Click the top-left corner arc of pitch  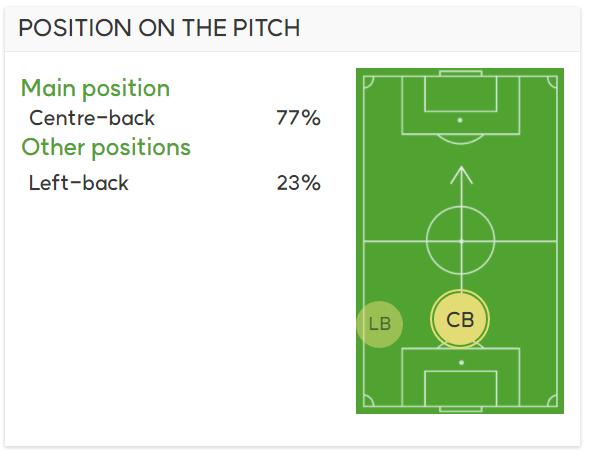pos(369,81)
